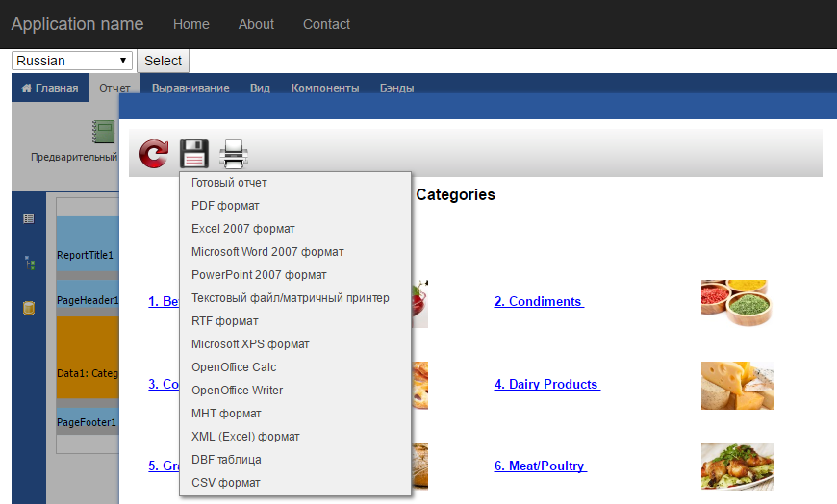Open the Russian language dropdown
Image resolution: width=837 pixels, height=504 pixels.
coord(72,61)
